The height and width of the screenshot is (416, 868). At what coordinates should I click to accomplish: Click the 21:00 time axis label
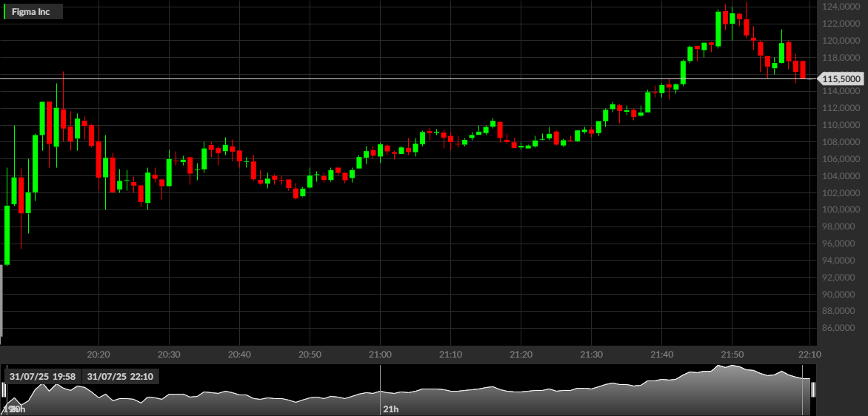pos(380,354)
